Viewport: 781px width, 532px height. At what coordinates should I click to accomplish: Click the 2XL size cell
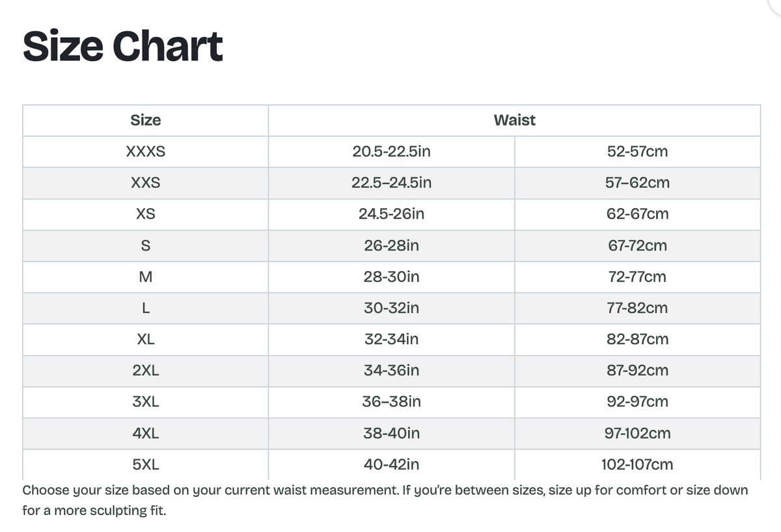[146, 371]
